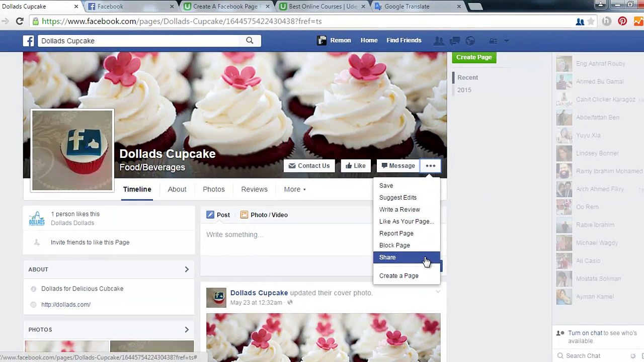Click the Search Chat field
This screenshot has height=362, width=644.
click(592, 356)
